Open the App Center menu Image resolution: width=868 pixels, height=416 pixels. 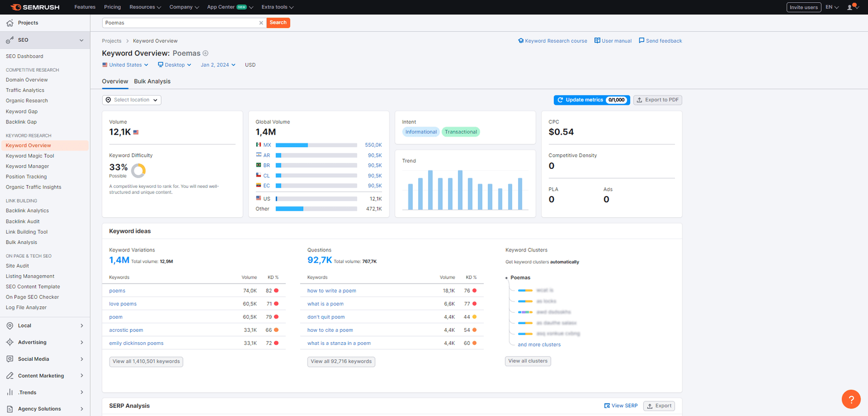(x=230, y=7)
